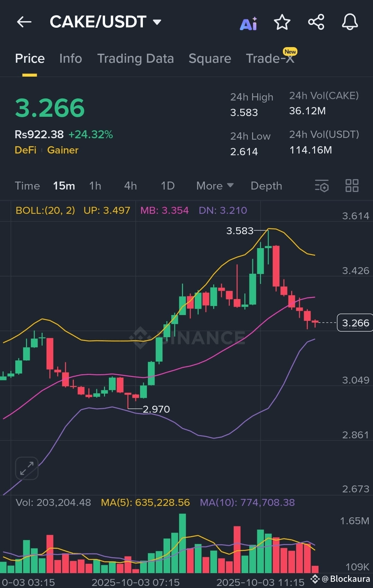This screenshot has height=588, width=373.
Task: Select the 4h interval
Action: 130,186
